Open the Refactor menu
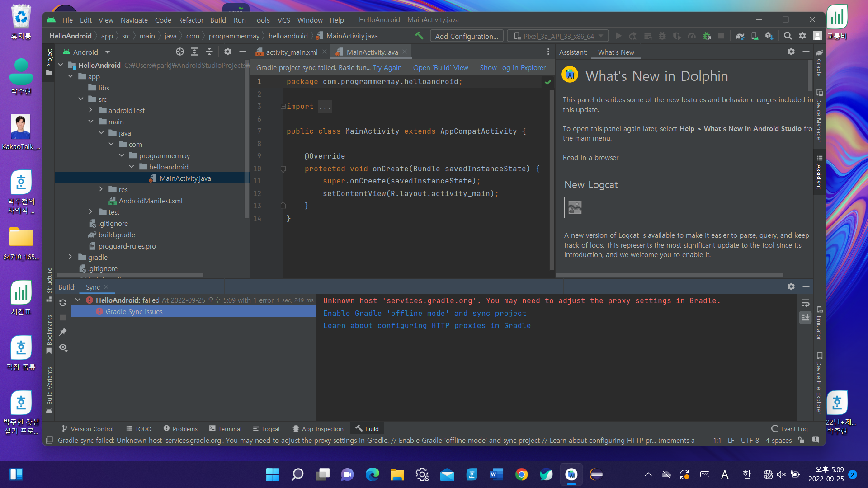This screenshot has height=488, width=868. pyautogui.click(x=190, y=20)
